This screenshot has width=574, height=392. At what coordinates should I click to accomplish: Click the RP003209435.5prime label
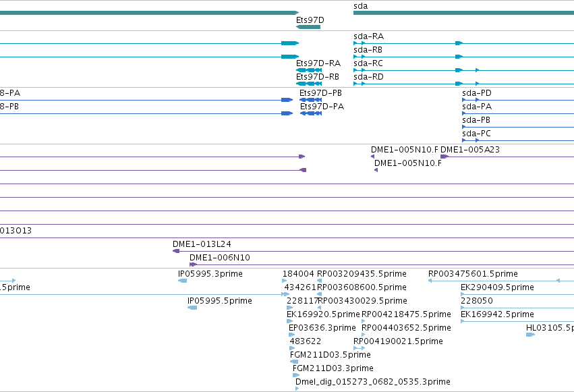(x=362, y=274)
